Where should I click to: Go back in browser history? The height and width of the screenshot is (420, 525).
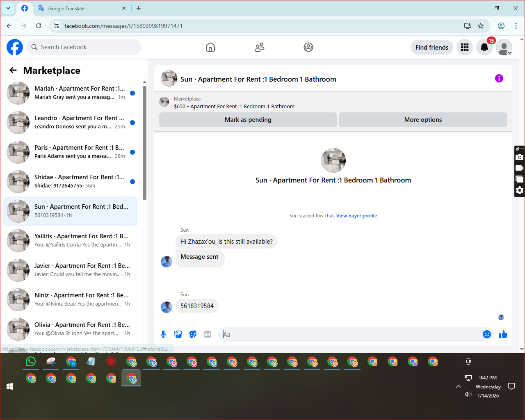(x=9, y=26)
